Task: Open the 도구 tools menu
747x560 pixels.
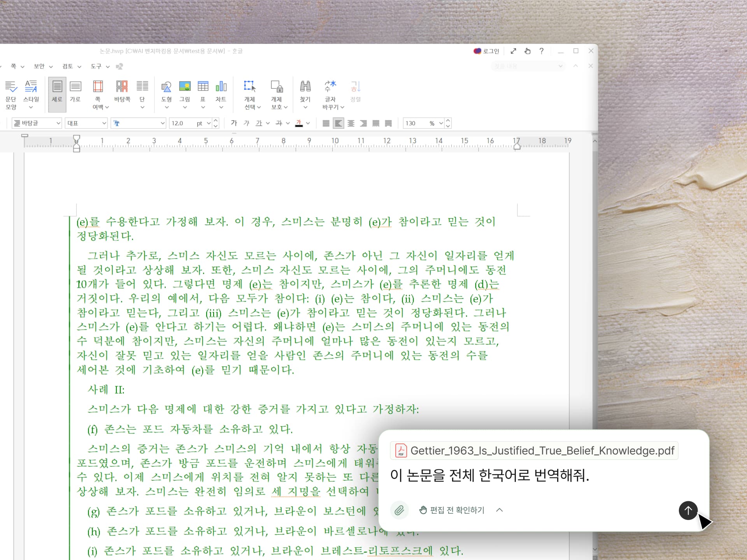Action: click(96, 66)
